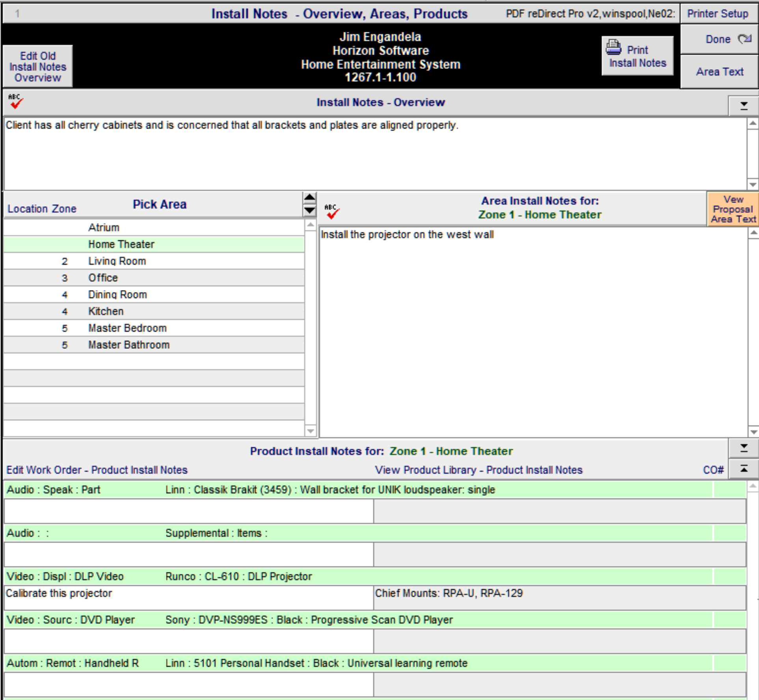The width and height of the screenshot is (759, 700).
Task: Click the Done button
Action: click(x=719, y=39)
